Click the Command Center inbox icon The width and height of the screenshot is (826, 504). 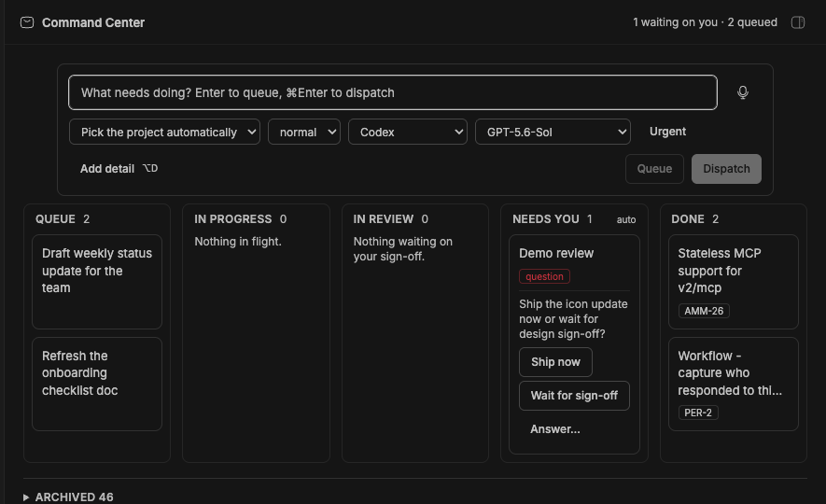27,22
